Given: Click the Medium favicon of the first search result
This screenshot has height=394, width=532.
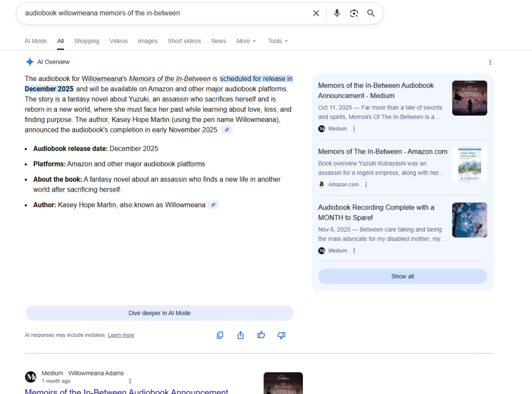Looking at the screenshot, I should pyautogui.click(x=31, y=377).
